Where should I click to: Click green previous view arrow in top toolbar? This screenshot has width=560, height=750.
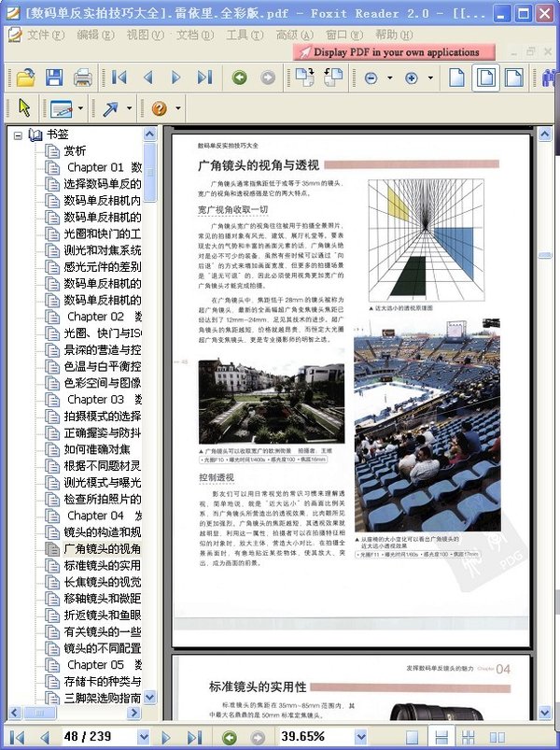point(239,78)
